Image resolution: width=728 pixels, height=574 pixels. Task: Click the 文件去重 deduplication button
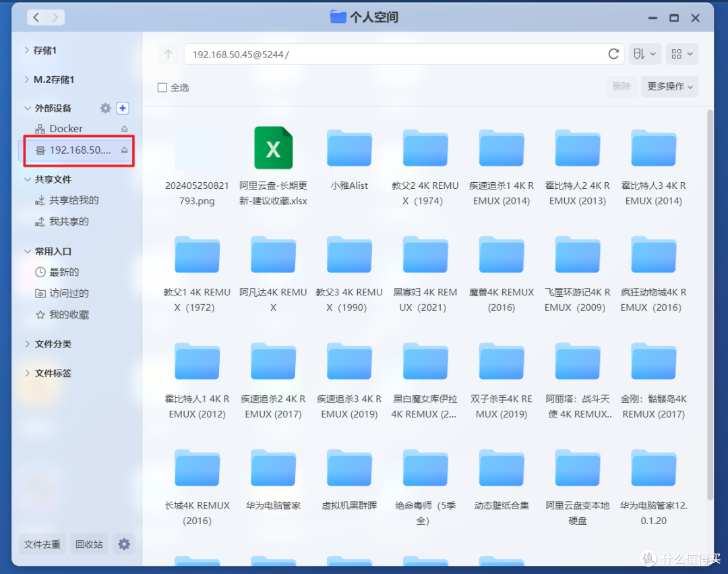42,544
